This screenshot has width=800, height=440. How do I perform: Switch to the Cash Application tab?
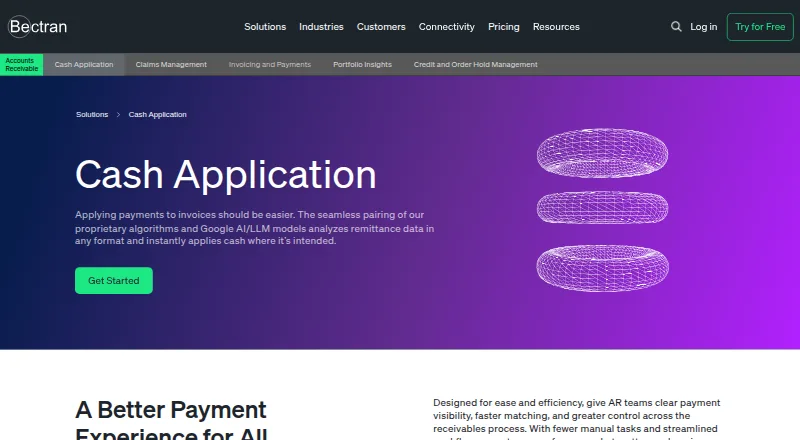click(84, 64)
